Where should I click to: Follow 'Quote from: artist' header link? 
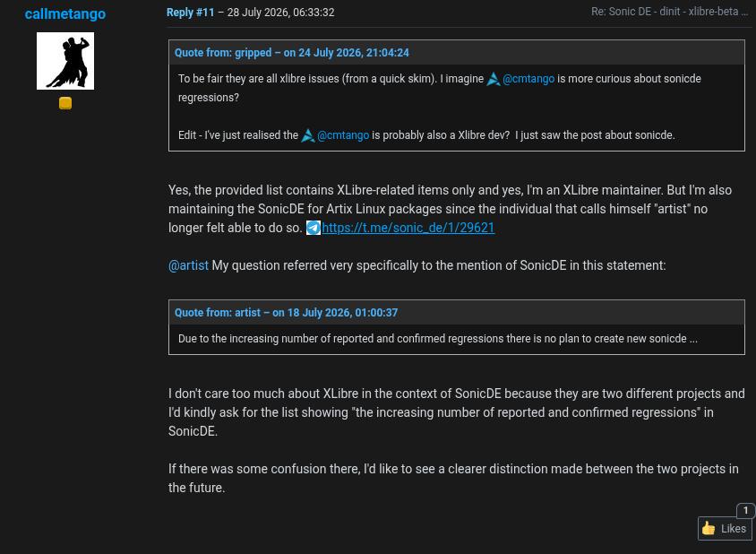[x=287, y=313]
